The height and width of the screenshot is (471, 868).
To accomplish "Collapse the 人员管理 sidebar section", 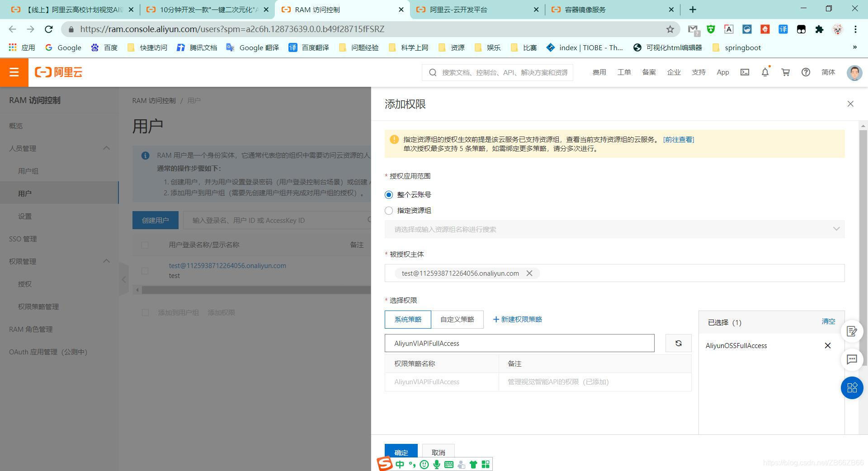I will tap(107, 148).
